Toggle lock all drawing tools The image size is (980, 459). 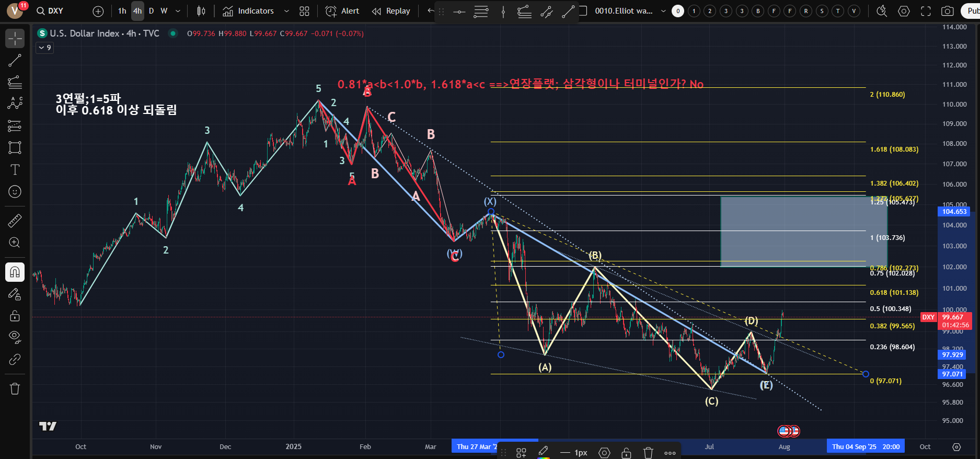15,316
